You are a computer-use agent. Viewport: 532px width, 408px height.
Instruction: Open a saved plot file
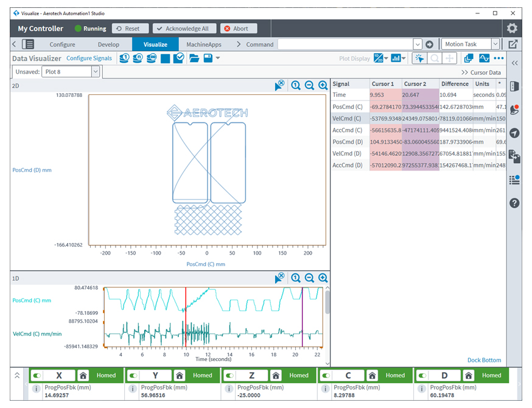click(195, 58)
